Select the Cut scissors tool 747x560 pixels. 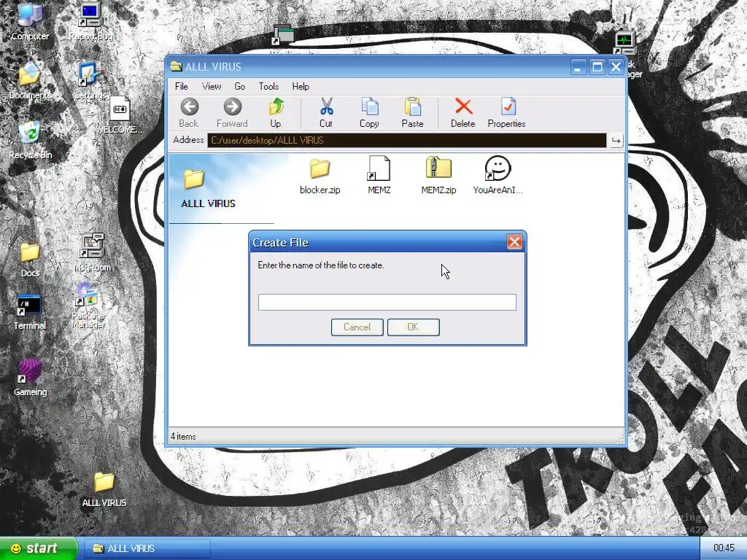326,113
